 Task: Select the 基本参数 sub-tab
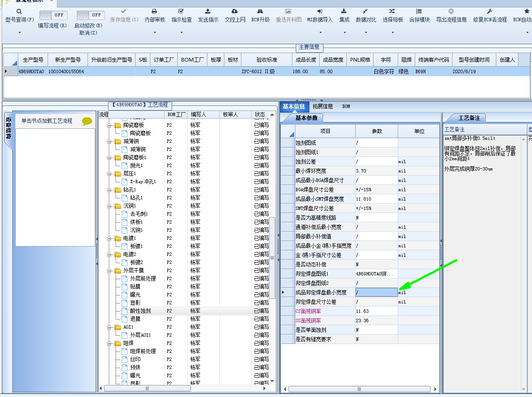(306, 118)
